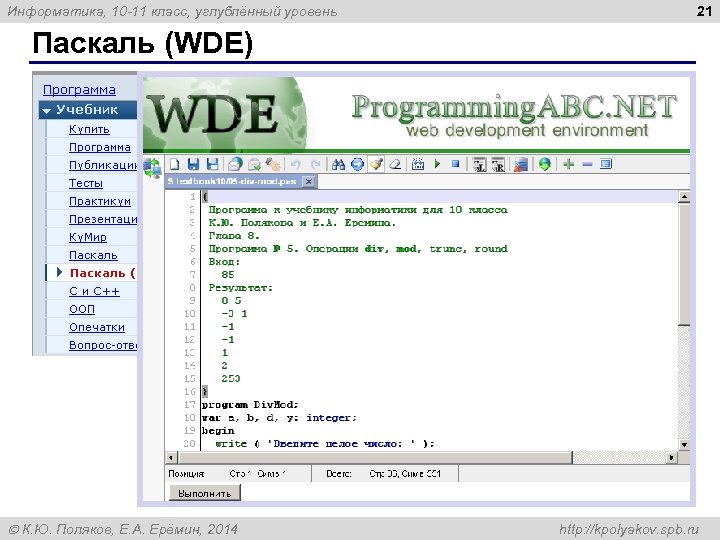
Task: Open the Опечатки sidebar link
Action: point(97,327)
